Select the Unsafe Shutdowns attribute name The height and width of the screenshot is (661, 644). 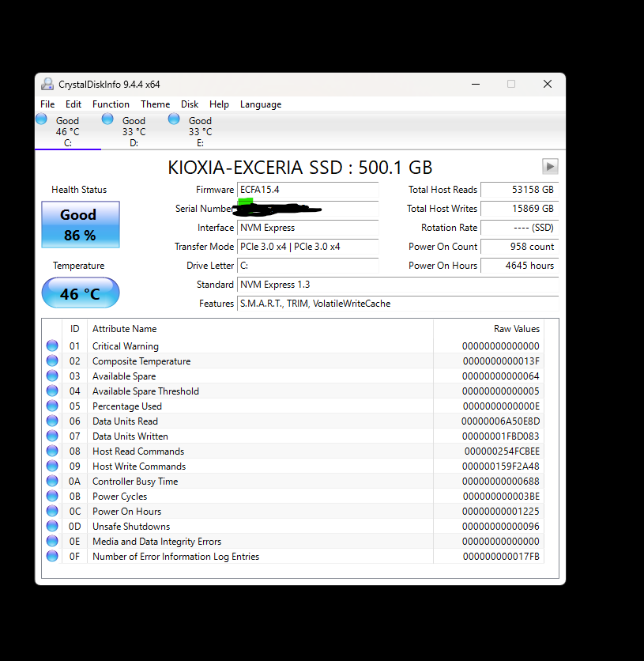(131, 527)
